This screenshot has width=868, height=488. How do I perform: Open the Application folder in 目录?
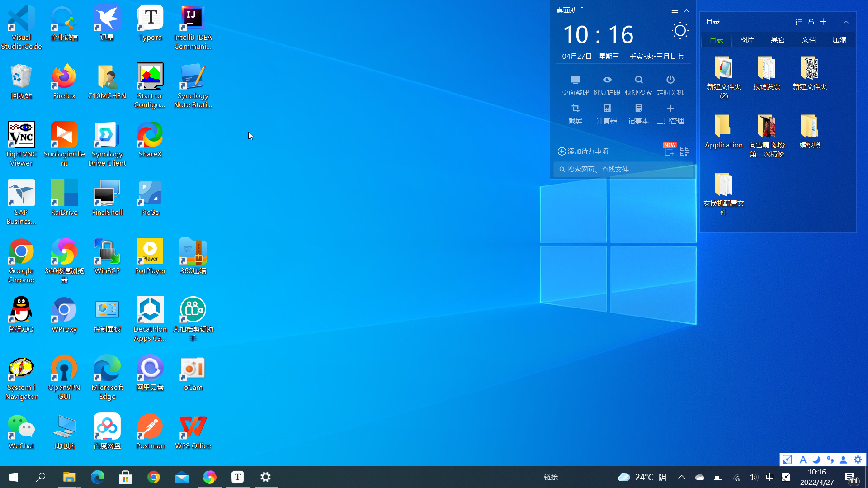click(x=724, y=131)
